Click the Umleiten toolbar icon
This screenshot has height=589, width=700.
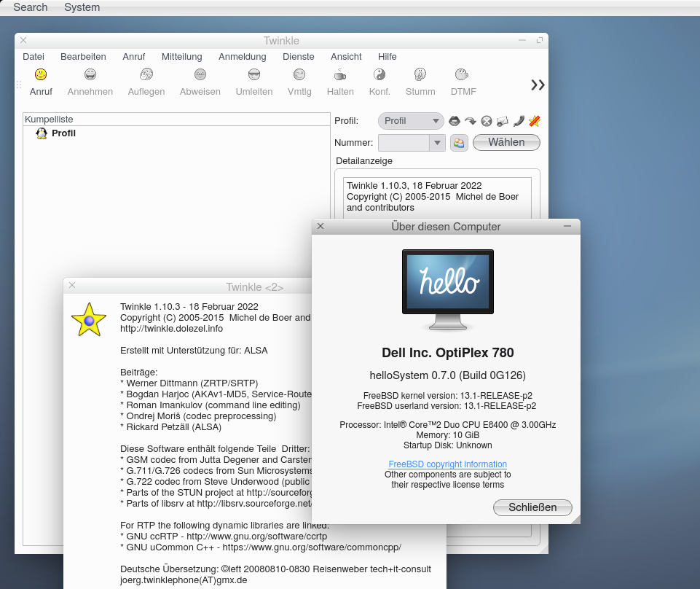pos(254,74)
